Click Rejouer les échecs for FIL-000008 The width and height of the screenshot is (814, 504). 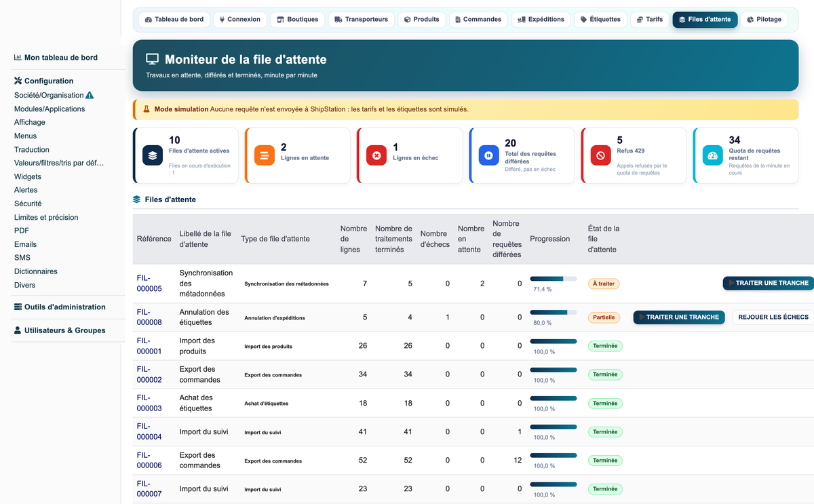pos(773,317)
